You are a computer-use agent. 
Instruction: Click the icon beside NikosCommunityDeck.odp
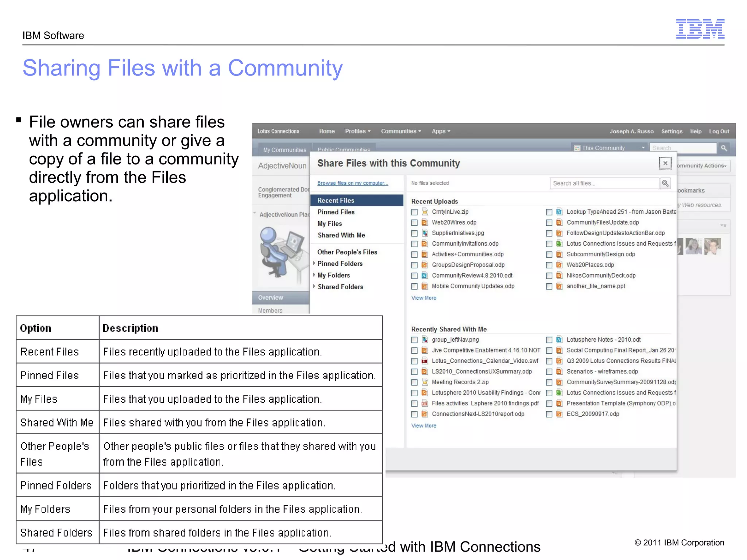coord(559,276)
